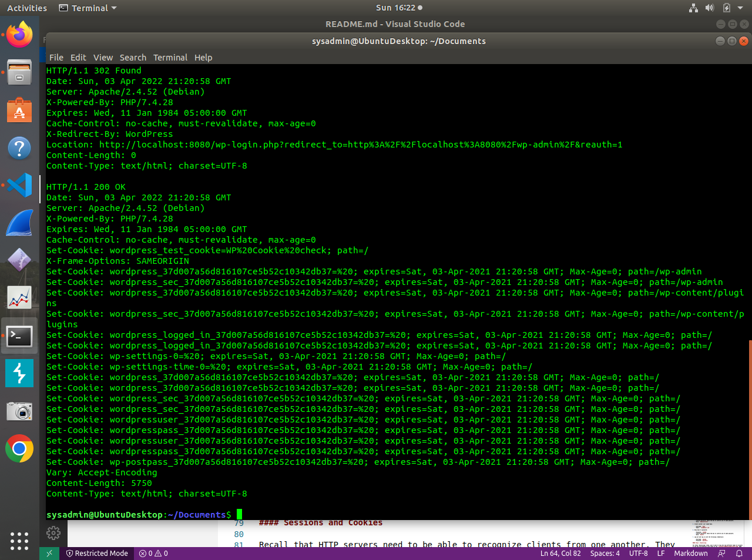
Task: Switch to Visual Studio Code via dock icon
Action: (19, 185)
